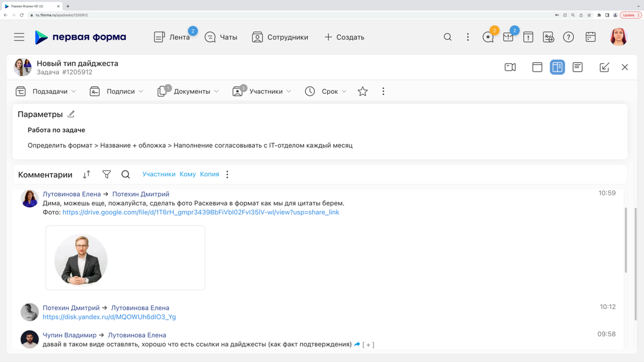This screenshot has height=362, width=644.
Task: Open a new browser tab
Action: pos(68,6)
